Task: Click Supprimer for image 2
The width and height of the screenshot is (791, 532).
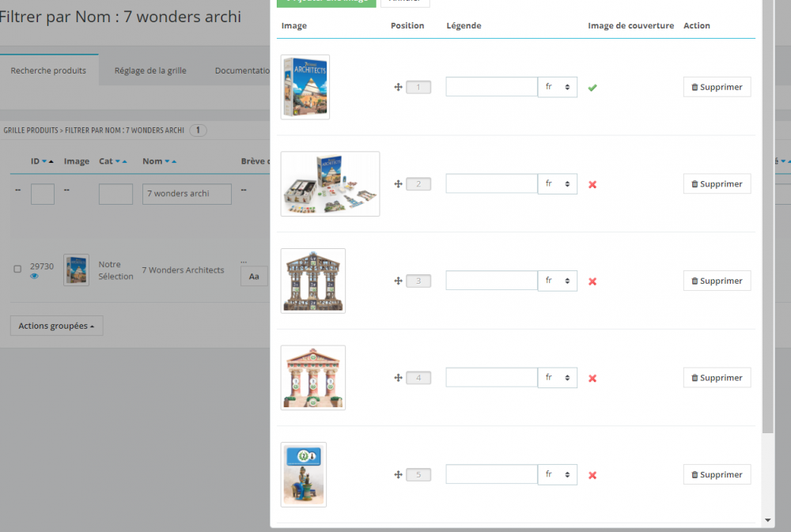Action: point(717,183)
